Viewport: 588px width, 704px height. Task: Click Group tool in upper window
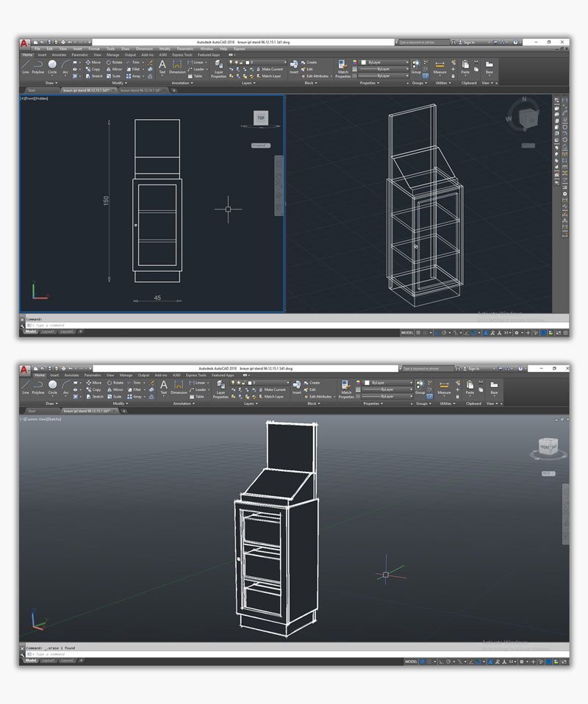coord(416,66)
